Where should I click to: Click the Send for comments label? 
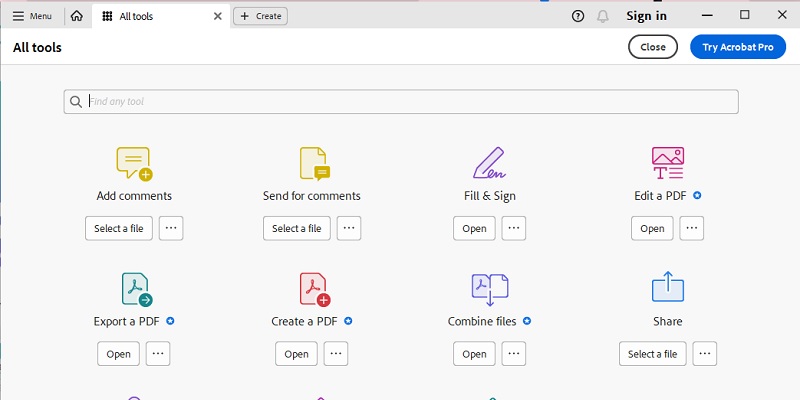tap(312, 196)
